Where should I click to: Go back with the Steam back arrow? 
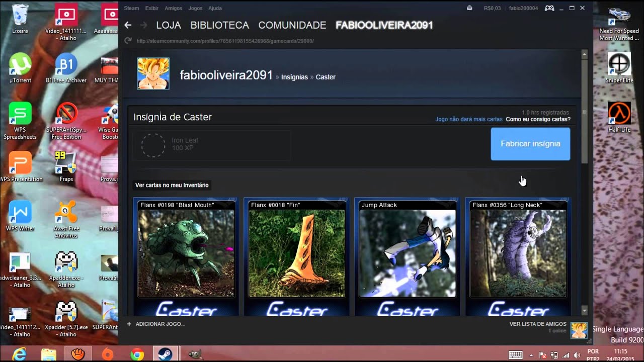pos(128,25)
